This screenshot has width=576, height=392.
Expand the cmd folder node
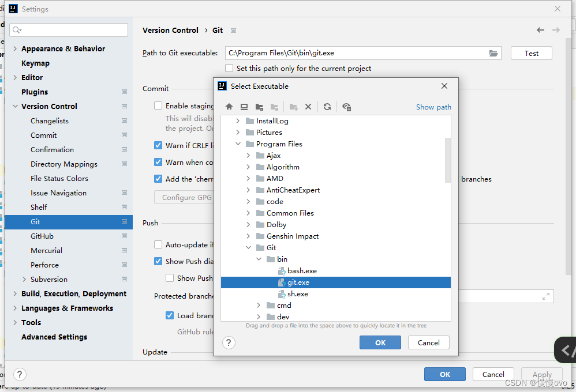coord(259,306)
